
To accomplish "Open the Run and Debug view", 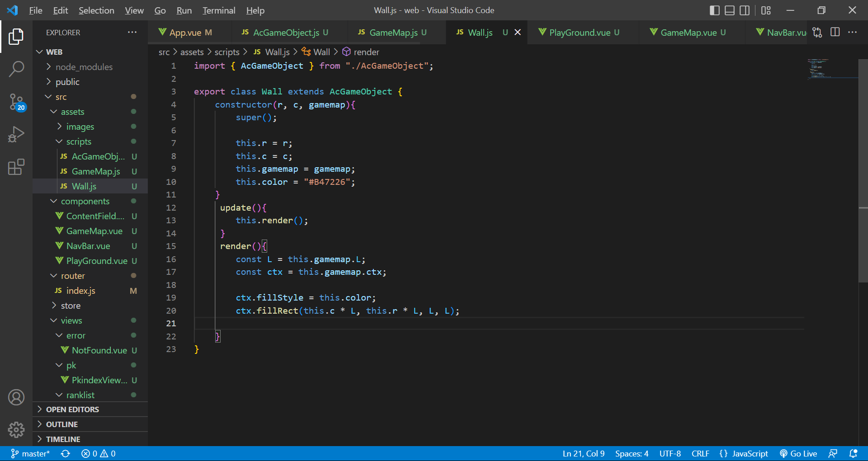I will click(x=16, y=135).
